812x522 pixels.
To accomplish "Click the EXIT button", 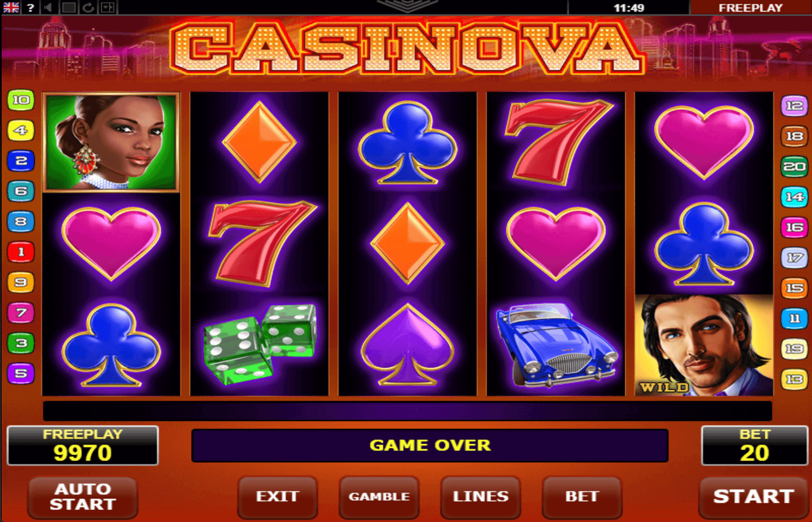I will click(277, 497).
